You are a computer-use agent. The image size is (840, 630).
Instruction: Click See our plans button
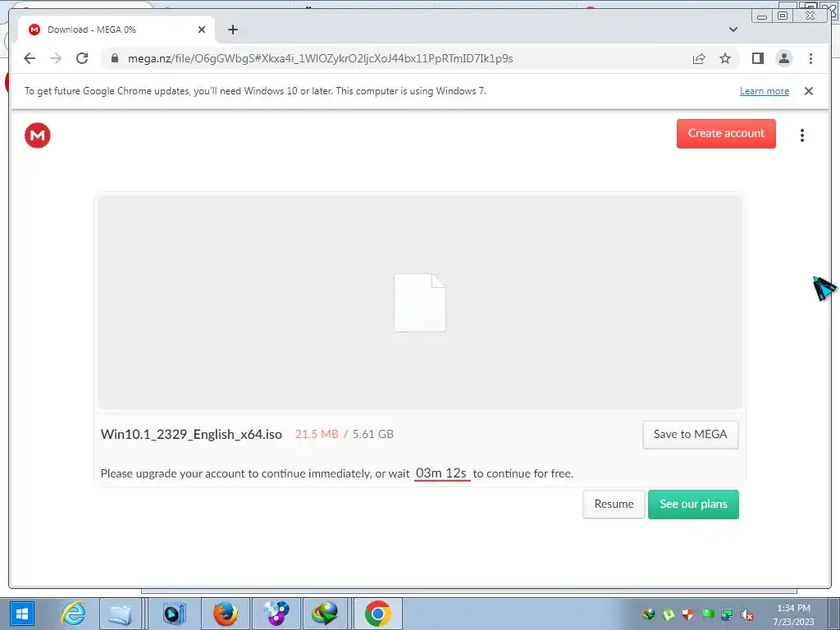pos(693,504)
